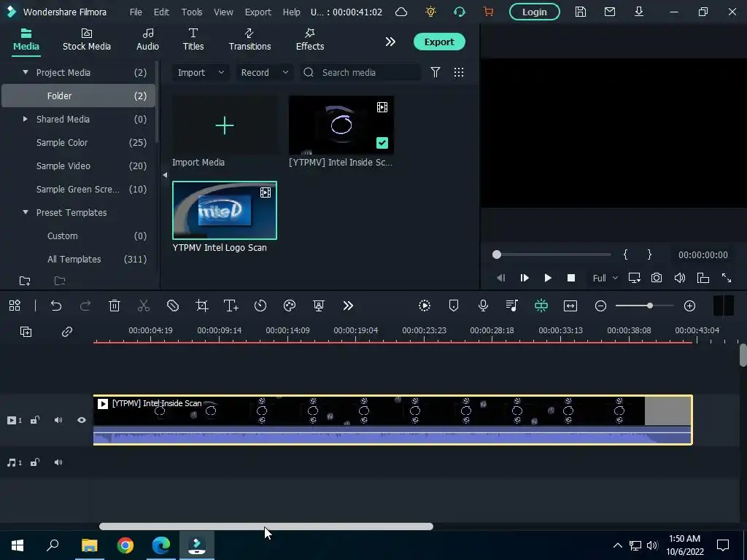Open the color palette tool
Viewport: 747px width, 560px height.
[x=290, y=306]
